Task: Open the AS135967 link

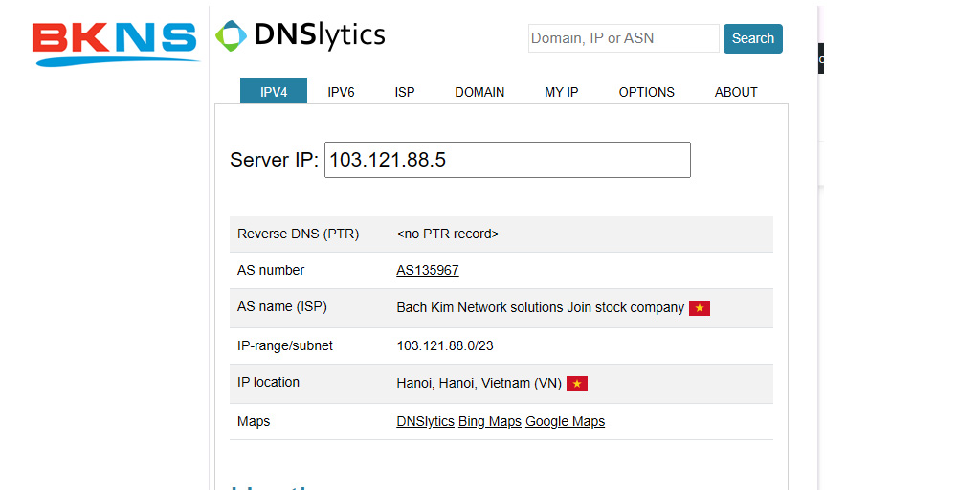Action: [428, 270]
